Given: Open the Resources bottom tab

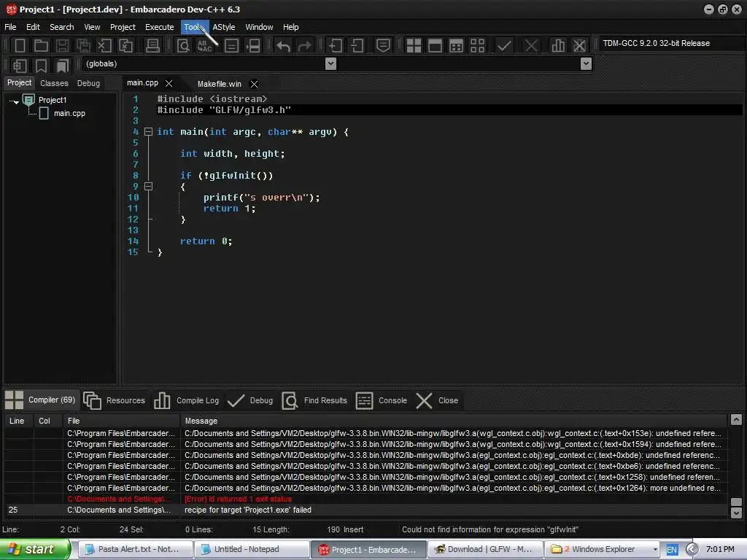Looking at the screenshot, I should (115, 400).
